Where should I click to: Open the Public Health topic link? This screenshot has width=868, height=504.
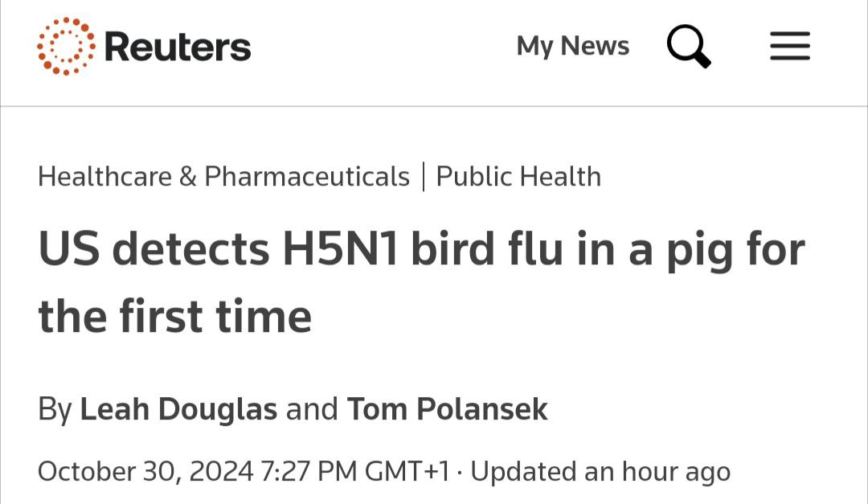tap(518, 177)
